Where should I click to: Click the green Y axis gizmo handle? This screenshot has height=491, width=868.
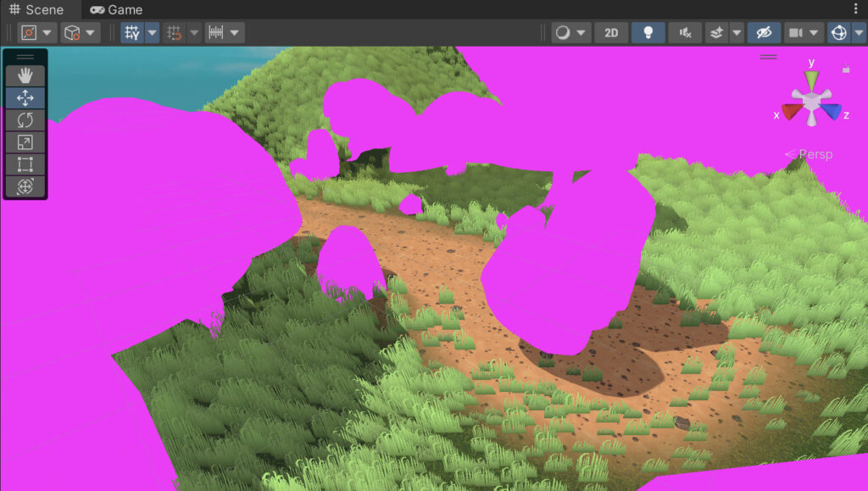click(810, 79)
